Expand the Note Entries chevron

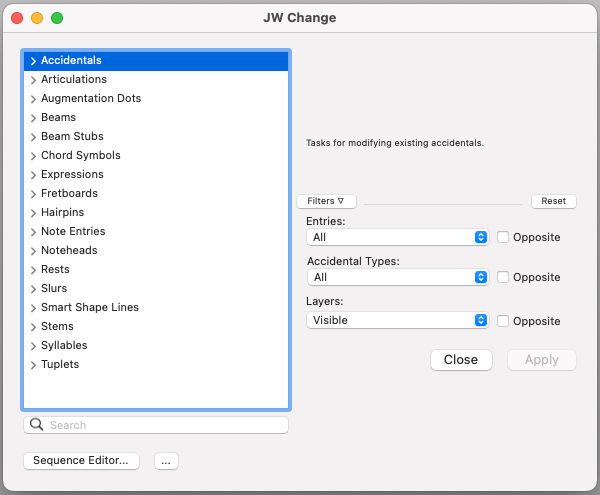(33, 232)
